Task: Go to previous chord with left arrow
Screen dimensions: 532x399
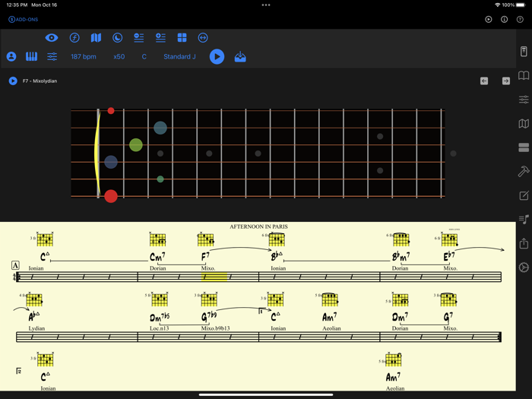Action: point(484,81)
